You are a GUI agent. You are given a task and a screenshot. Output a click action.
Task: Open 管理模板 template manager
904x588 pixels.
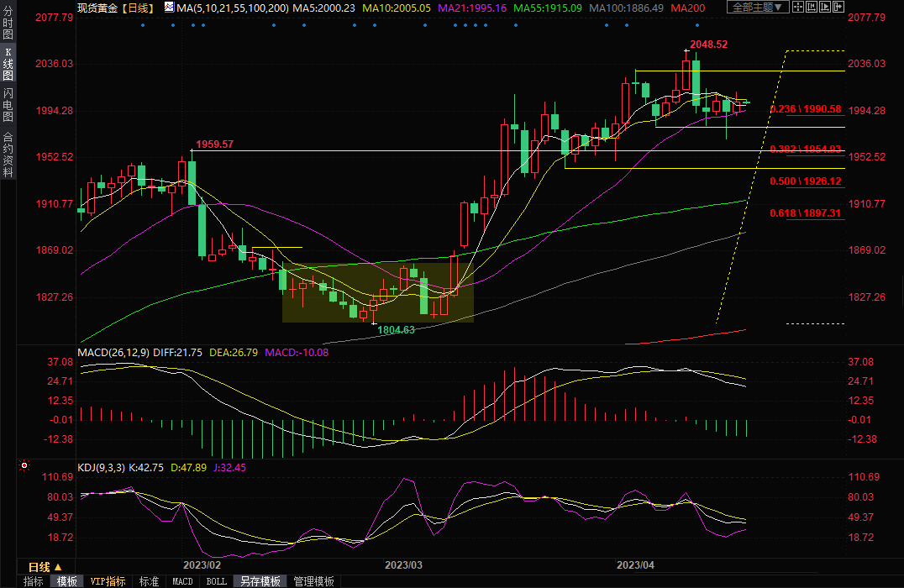click(313, 581)
